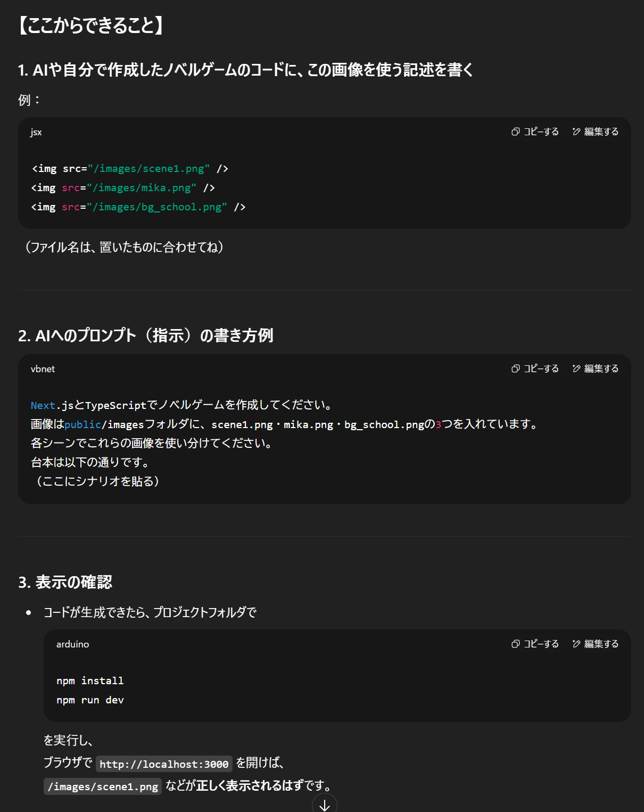The height and width of the screenshot is (812, 644).
Task: Click the edit pencil icon on the jsx block
Action: (x=576, y=132)
